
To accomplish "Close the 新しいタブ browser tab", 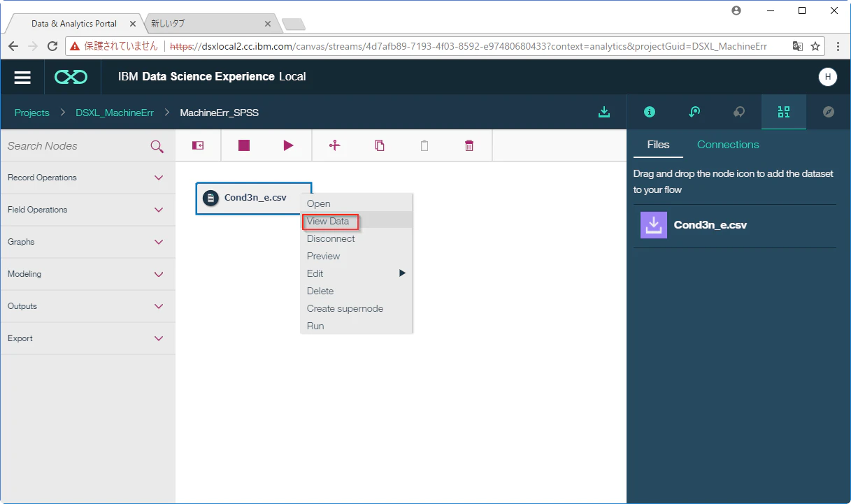I will click(267, 24).
